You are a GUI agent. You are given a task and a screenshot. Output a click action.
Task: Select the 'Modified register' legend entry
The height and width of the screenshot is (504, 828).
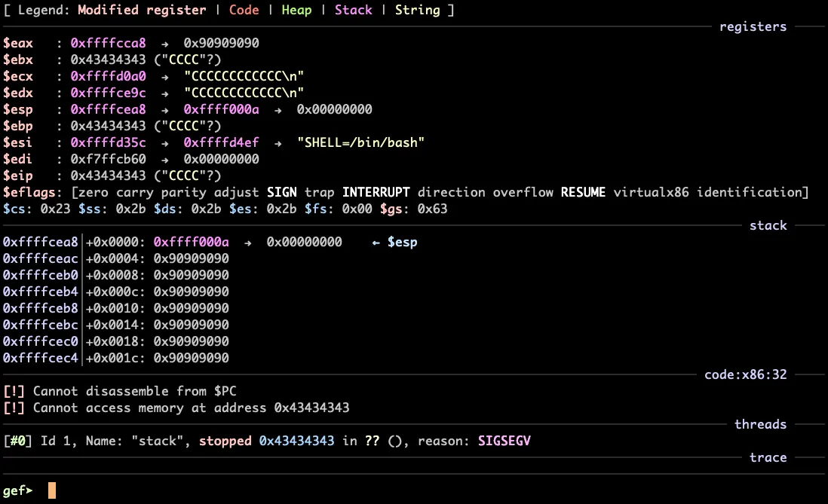point(142,10)
